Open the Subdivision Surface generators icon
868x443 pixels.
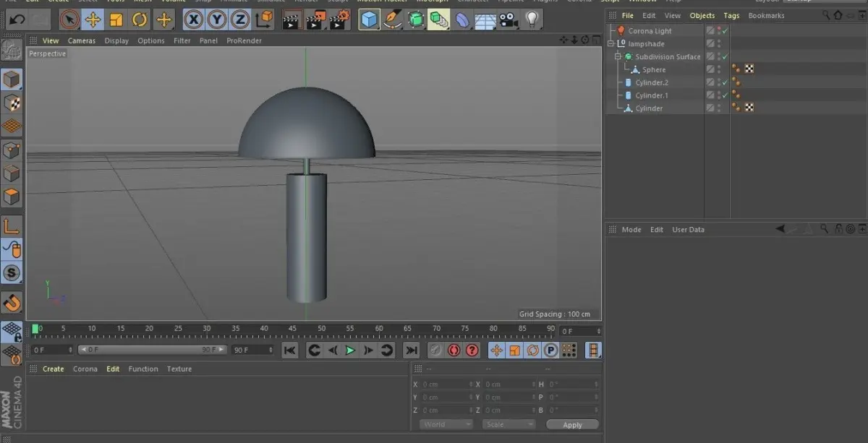pyautogui.click(x=416, y=20)
